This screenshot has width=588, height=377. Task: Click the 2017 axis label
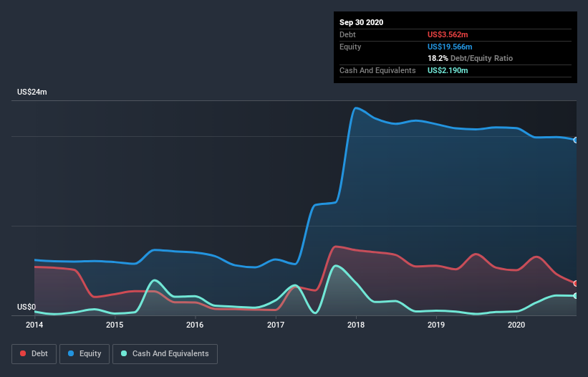point(276,325)
